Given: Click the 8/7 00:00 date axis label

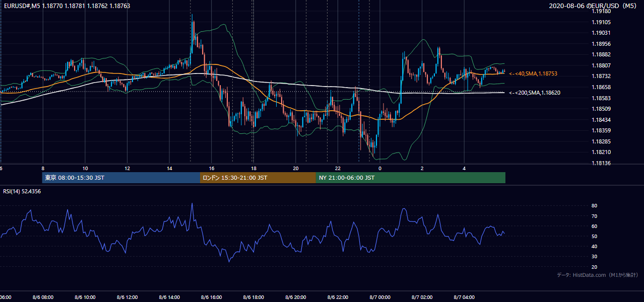Looking at the screenshot, I should [x=380, y=297].
